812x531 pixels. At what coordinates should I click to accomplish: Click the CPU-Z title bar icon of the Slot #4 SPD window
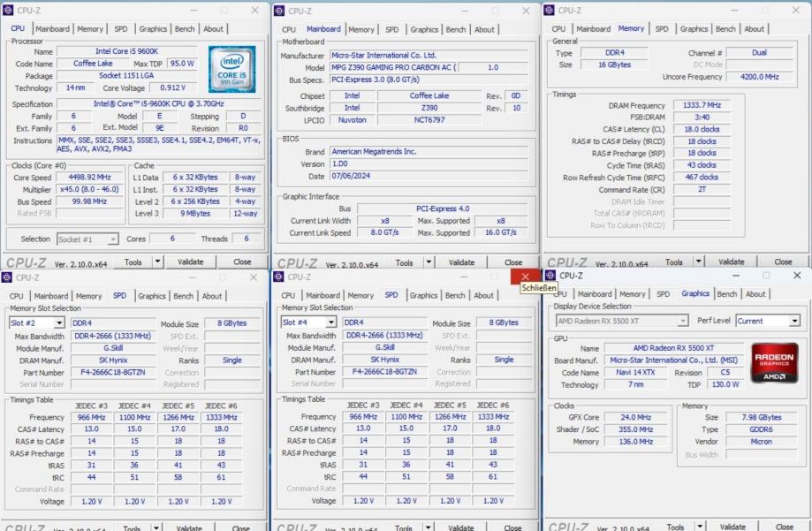point(278,277)
